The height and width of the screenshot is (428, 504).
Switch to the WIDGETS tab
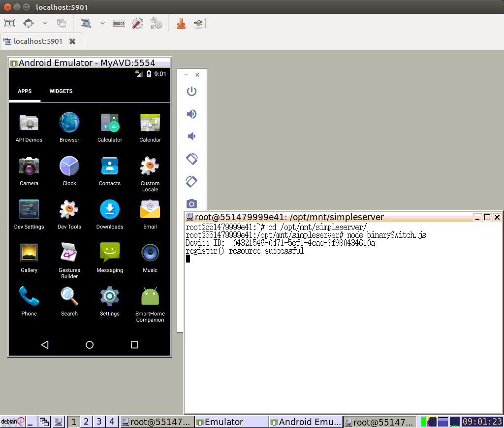point(61,91)
